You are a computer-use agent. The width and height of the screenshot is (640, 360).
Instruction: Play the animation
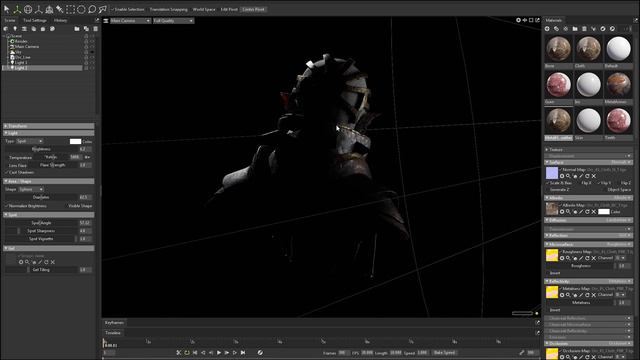pos(219,352)
